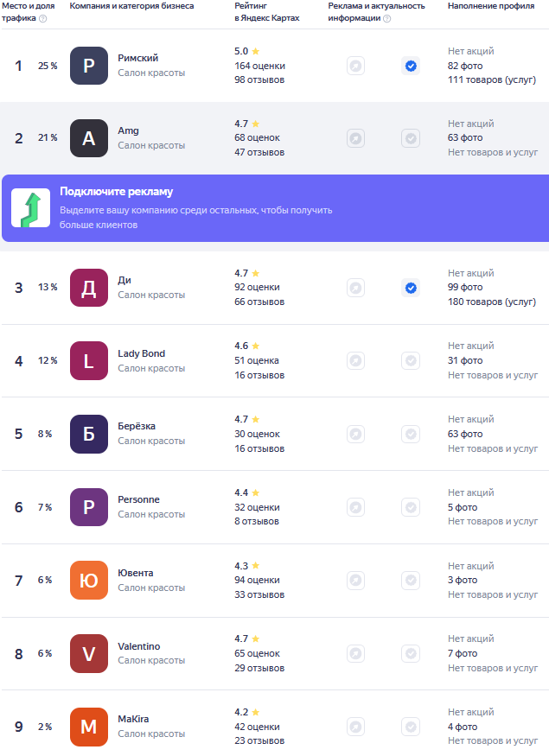Click the Ювента orange avatar icon
The width and height of the screenshot is (549, 756).
tap(89, 580)
